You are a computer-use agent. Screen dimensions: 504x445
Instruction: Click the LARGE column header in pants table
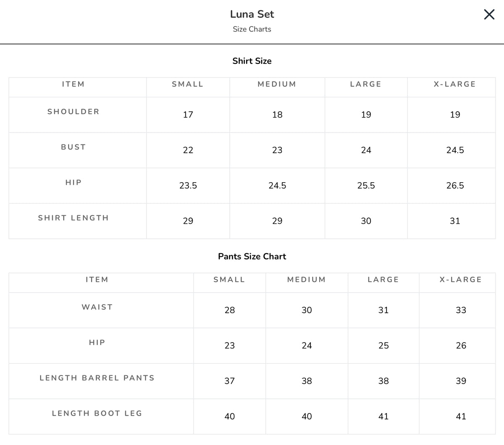tap(383, 280)
